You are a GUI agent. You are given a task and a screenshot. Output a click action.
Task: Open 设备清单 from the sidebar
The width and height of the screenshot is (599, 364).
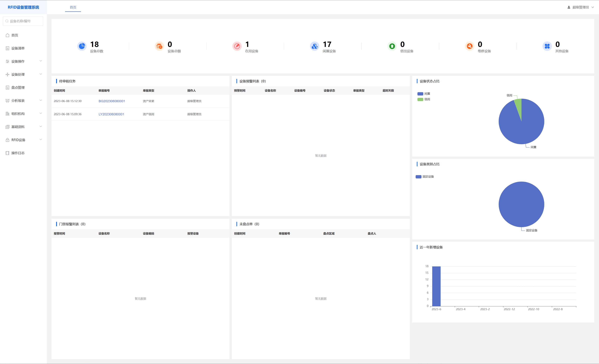click(18, 48)
